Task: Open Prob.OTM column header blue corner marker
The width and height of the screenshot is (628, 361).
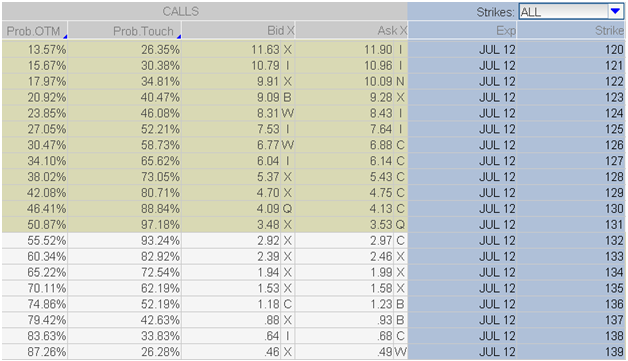Action: 65,36
